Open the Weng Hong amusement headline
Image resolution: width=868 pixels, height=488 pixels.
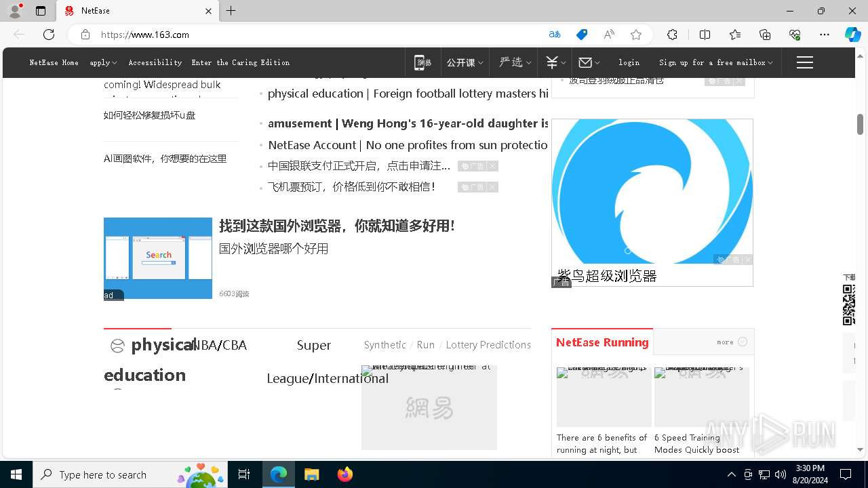pos(408,123)
